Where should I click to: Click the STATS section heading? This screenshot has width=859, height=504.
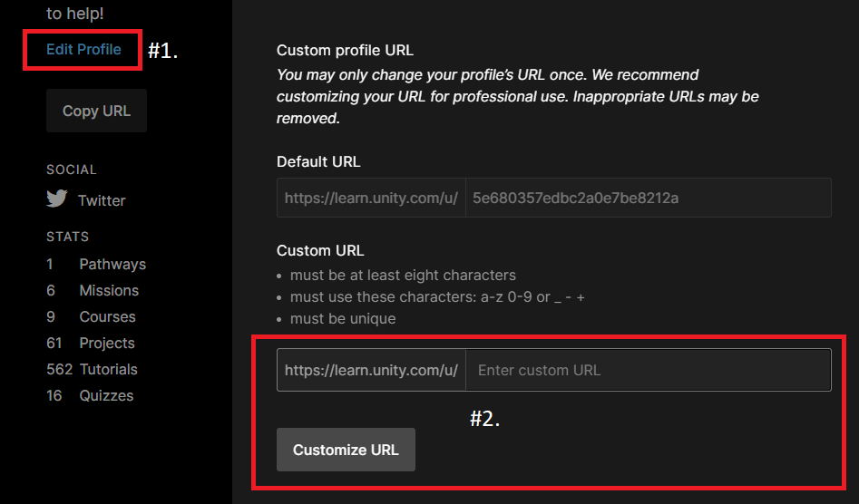[67, 237]
